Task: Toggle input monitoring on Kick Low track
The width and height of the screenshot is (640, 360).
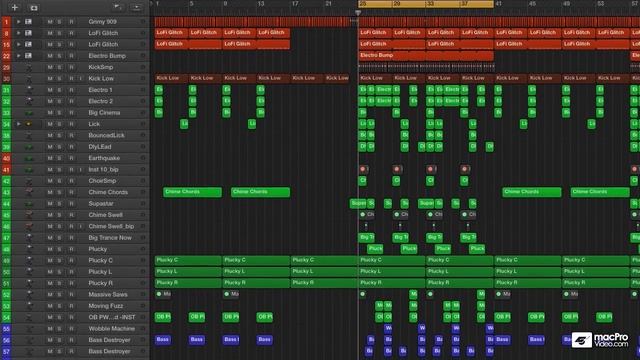Action: coord(81,78)
